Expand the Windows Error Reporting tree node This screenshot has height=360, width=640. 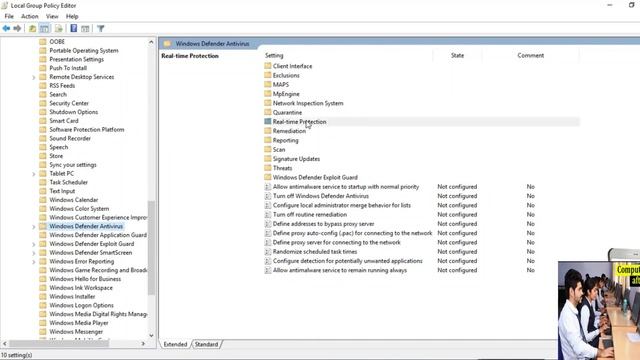(x=34, y=261)
